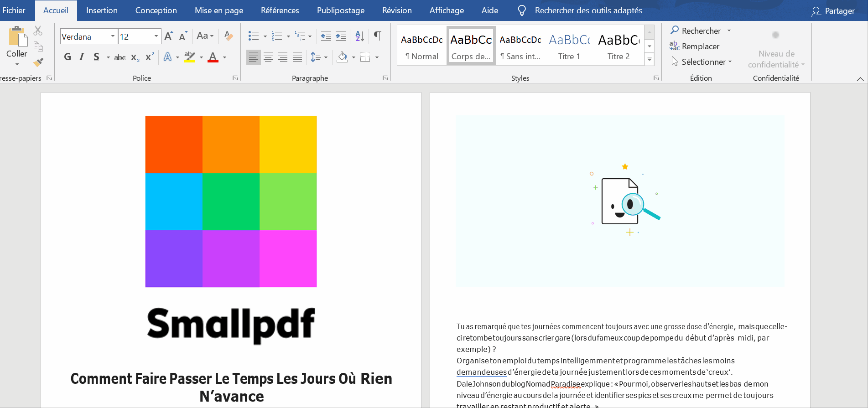Apply superscript formatting
This screenshot has height=408, width=868.
pos(150,57)
